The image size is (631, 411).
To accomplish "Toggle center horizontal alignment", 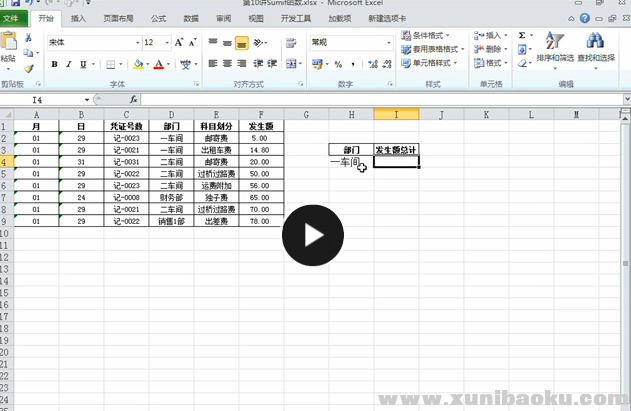I will coord(227,64).
